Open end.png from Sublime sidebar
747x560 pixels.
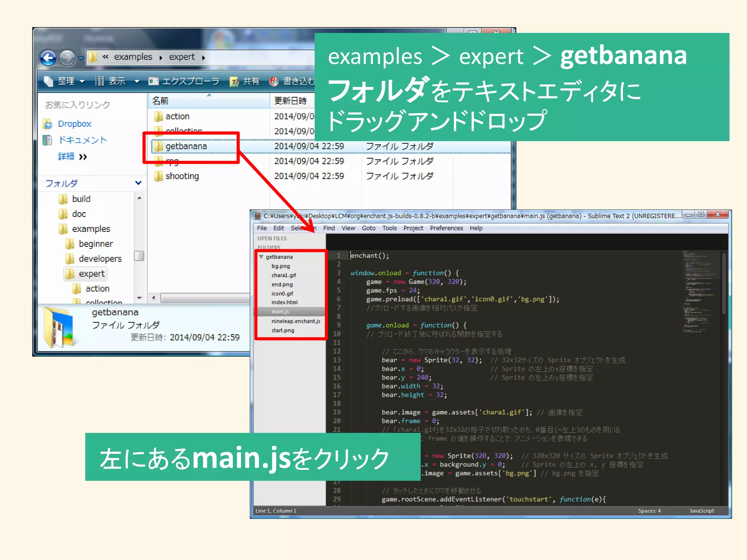[282, 284]
